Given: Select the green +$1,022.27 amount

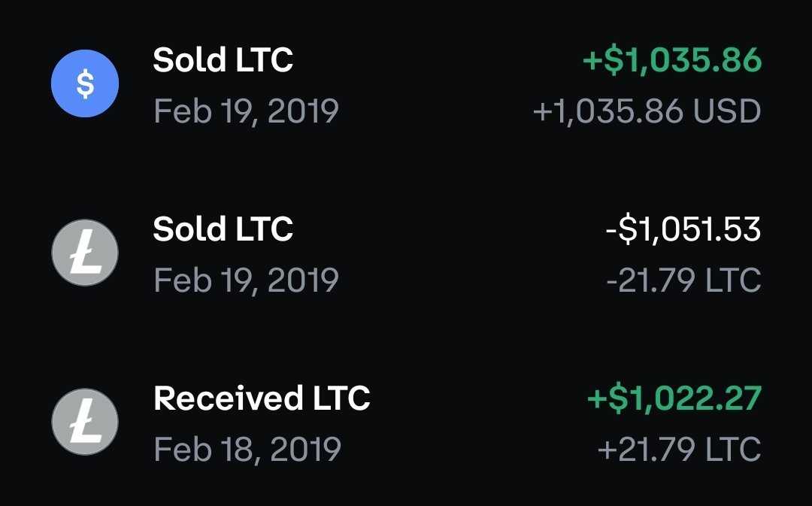Looking at the screenshot, I should 674,398.
